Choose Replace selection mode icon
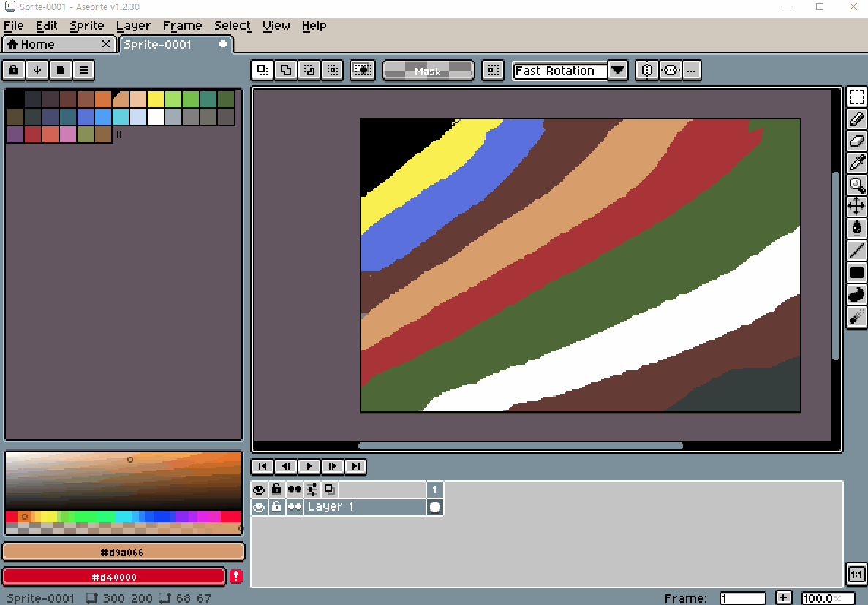 coord(263,70)
